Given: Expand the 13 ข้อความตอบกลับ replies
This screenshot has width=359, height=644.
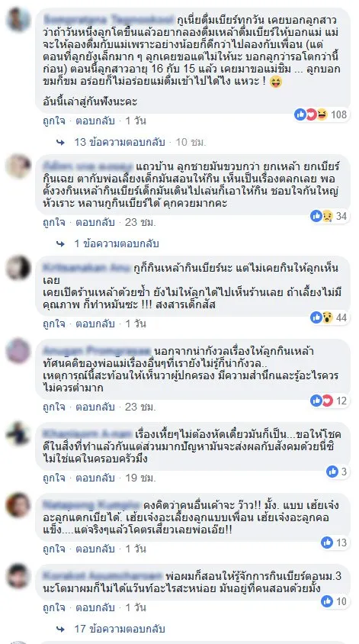Looking at the screenshot, I should click(x=120, y=142).
